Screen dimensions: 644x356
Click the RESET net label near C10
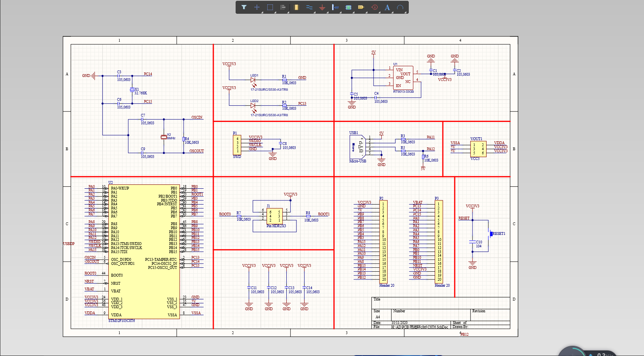point(464,218)
